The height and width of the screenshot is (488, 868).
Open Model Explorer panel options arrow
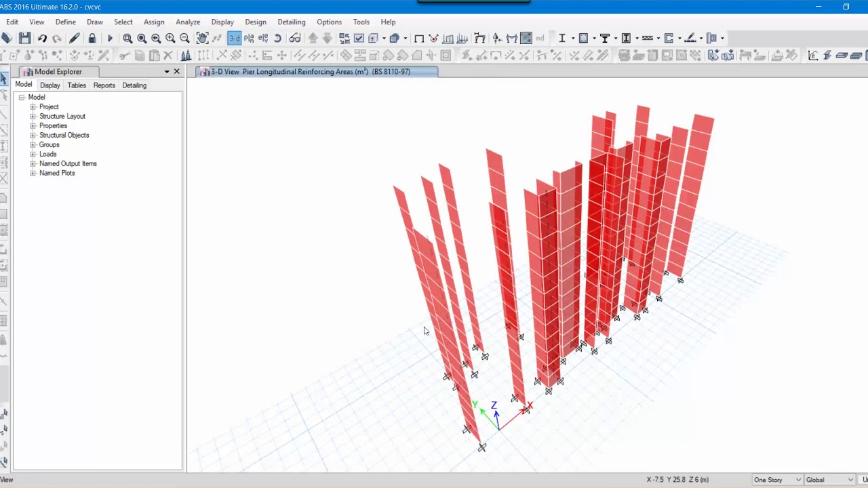pyautogui.click(x=167, y=71)
